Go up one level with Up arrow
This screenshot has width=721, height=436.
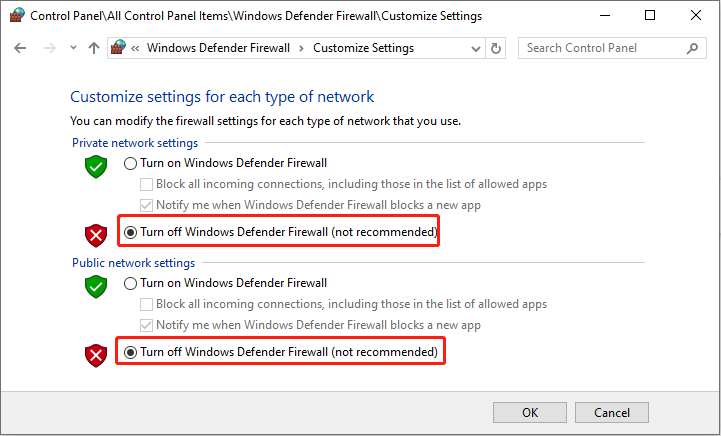[x=94, y=48]
